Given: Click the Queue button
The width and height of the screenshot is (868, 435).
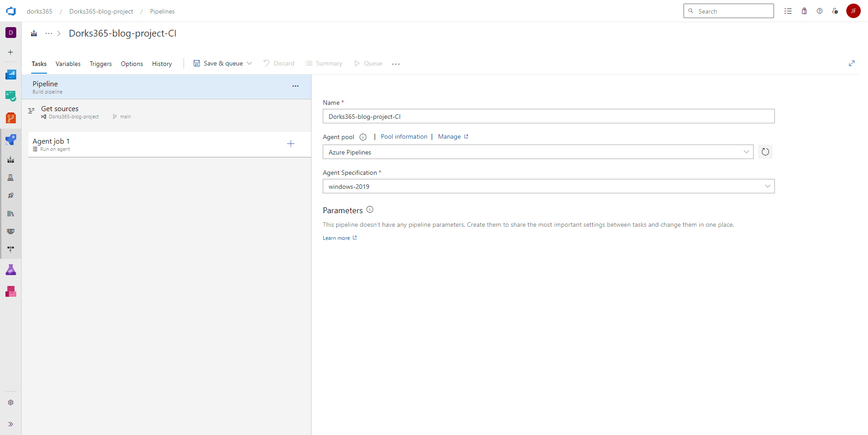Looking at the screenshot, I should point(368,63).
